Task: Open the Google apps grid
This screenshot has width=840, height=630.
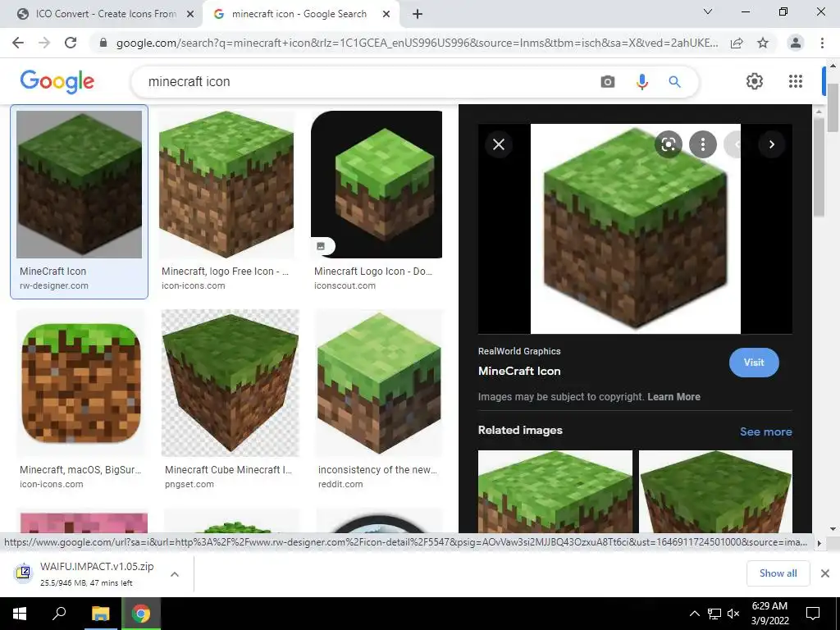Action: tap(796, 81)
